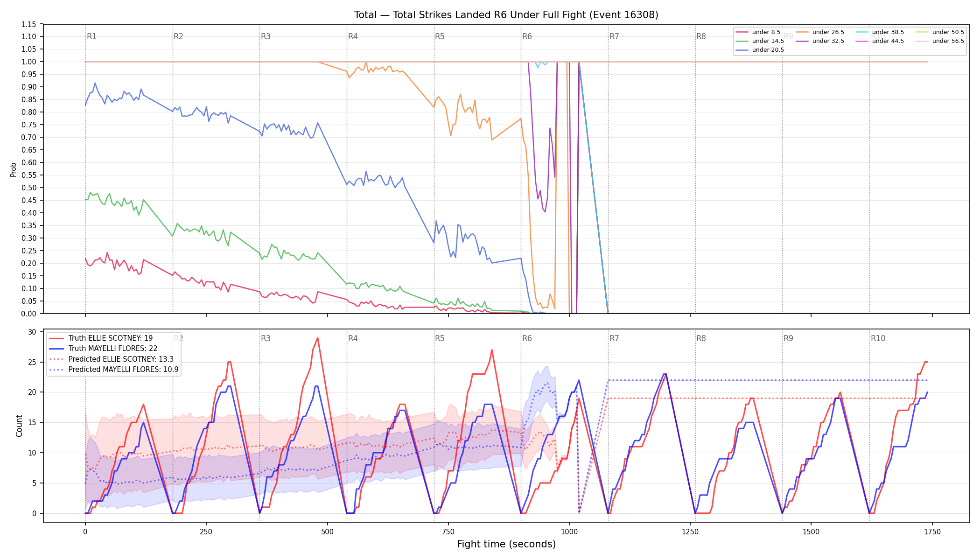This screenshot has width=980, height=560.
Task: Click the R1 round marker in probability chart
Action: point(91,36)
